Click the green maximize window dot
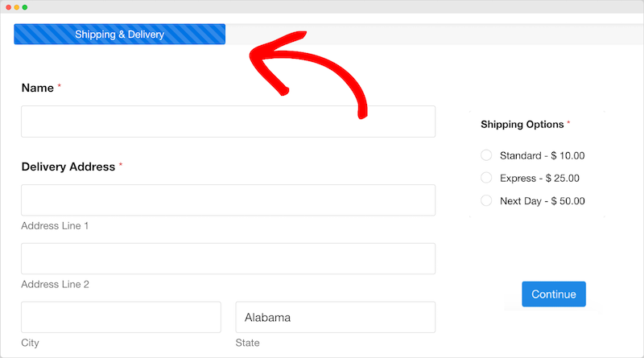 coord(25,7)
